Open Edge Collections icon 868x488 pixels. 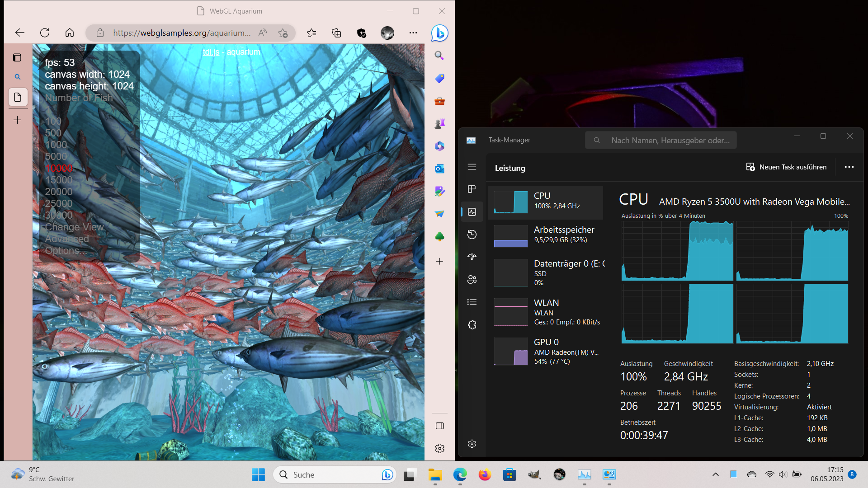pyautogui.click(x=336, y=33)
